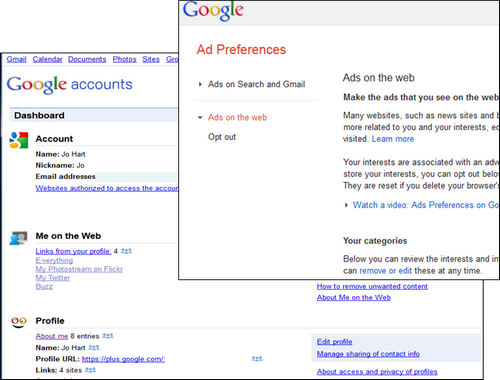
Task: Click the Profile section eyes icon
Action: [x=19, y=322]
